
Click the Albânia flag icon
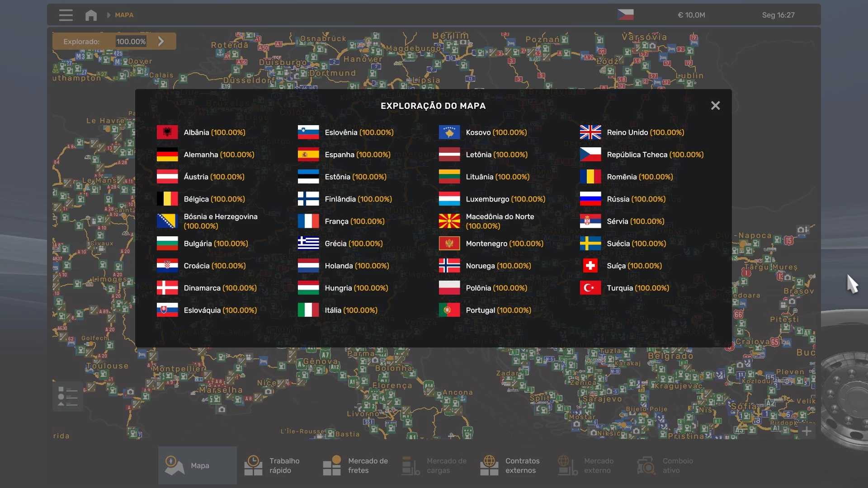point(167,132)
